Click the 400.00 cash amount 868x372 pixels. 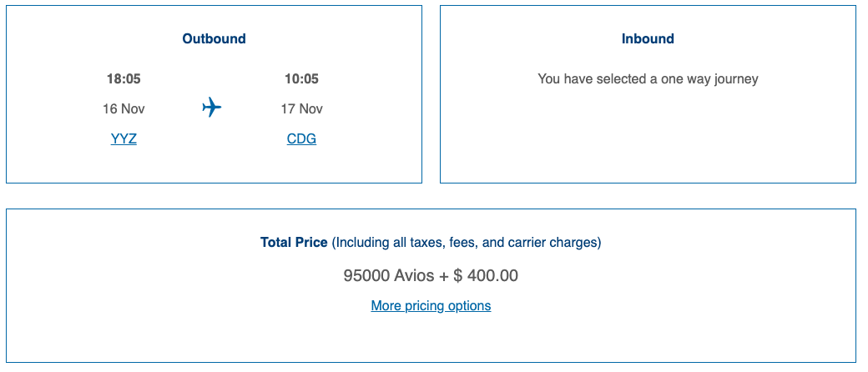tap(492, 276)
